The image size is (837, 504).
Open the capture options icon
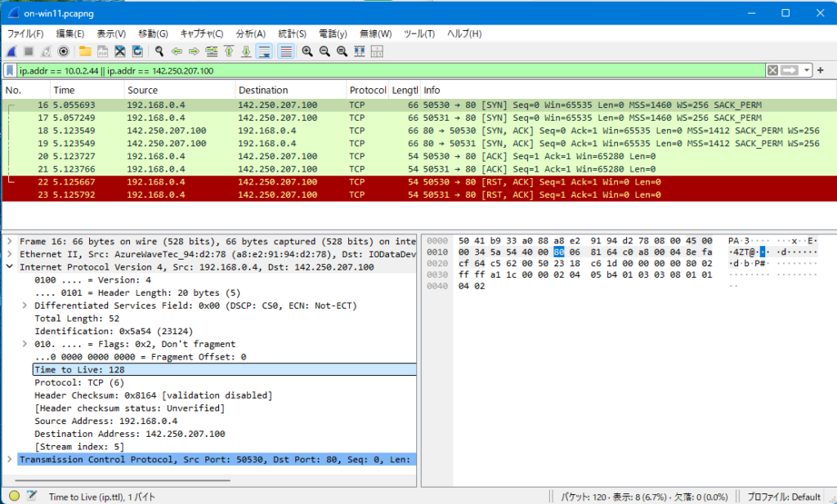[x=64, y=51]
